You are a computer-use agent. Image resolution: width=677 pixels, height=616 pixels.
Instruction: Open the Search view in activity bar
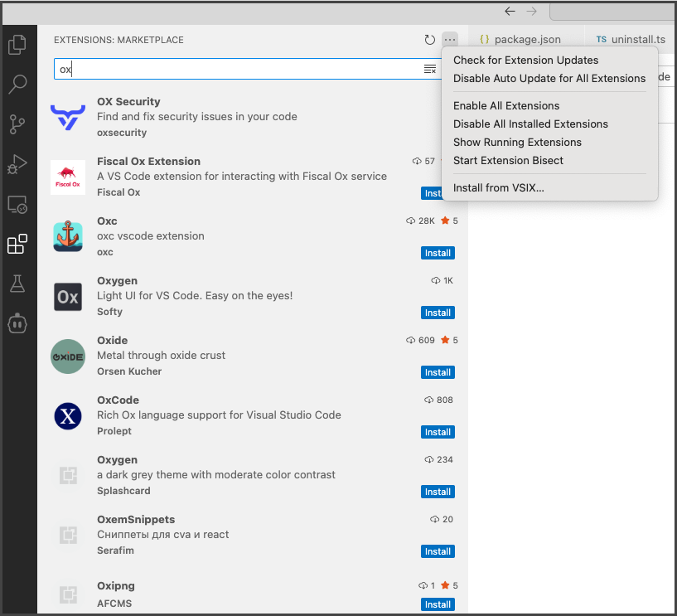tap(17, 85)
